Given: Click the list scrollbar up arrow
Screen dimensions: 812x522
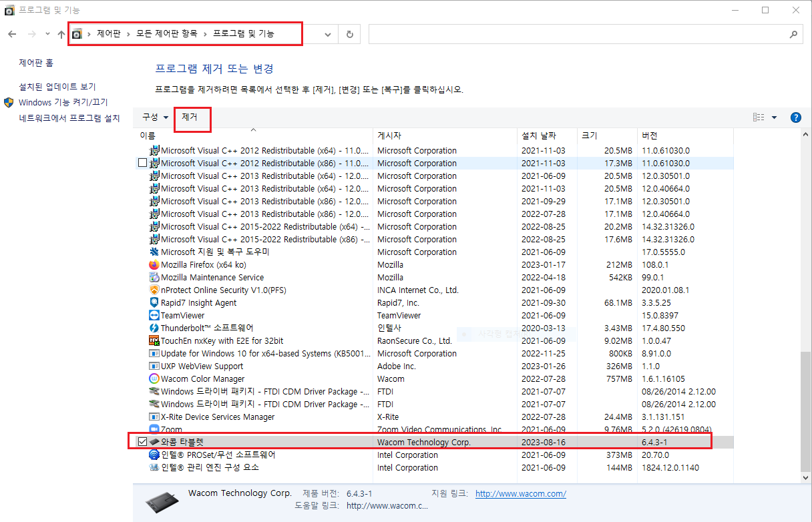Looking at the screenshot, I should pyautogui.click(x=807, y=135).
